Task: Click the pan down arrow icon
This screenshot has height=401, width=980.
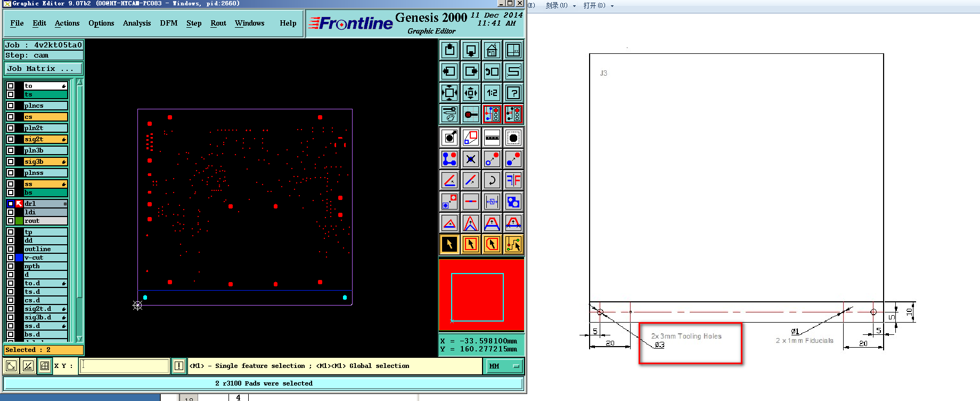Action: click(x=471, y=51)
